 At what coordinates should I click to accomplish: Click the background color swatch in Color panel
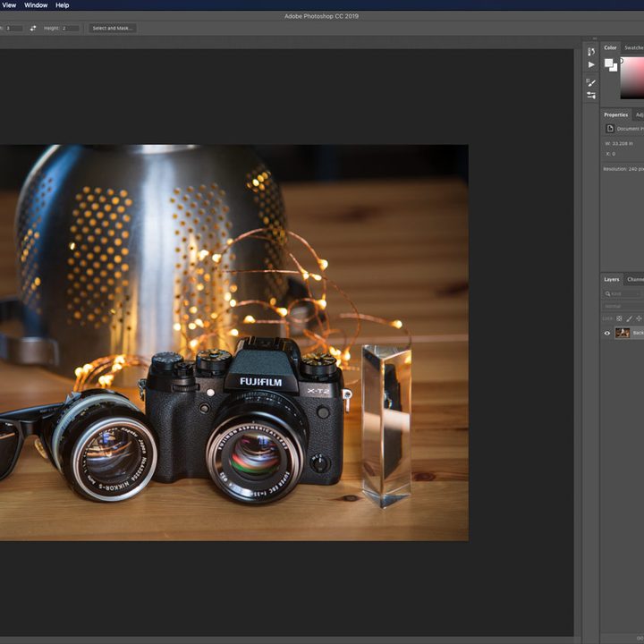click(614, 69)
